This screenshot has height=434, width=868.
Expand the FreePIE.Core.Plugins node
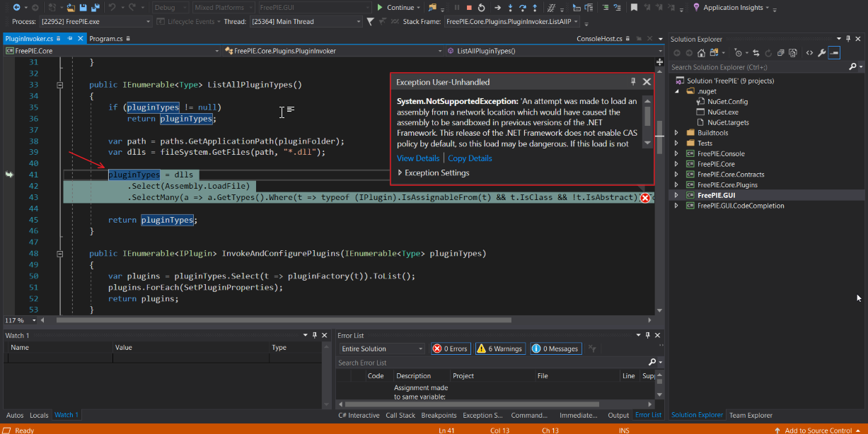point(676,184)
